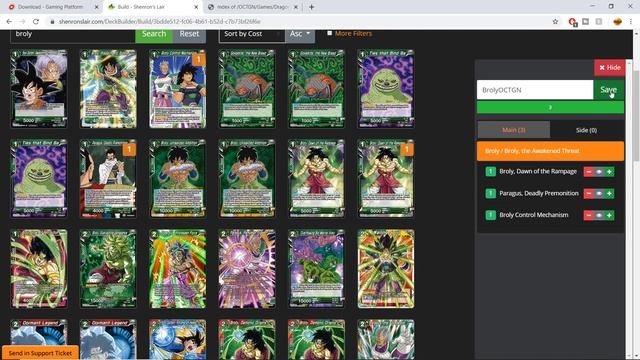The height and width of the screenshot is (360, 640).
Task: View site security lock icon
Action: point(52,22)
